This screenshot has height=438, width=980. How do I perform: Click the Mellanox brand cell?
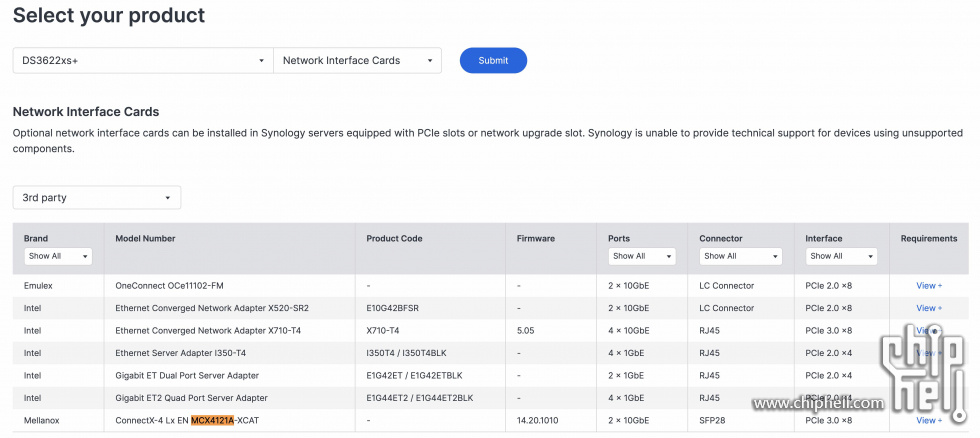(41, 421)
